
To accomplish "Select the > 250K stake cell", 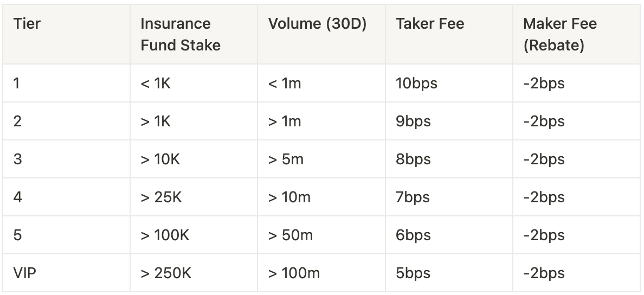I will (x=165, y=273).
